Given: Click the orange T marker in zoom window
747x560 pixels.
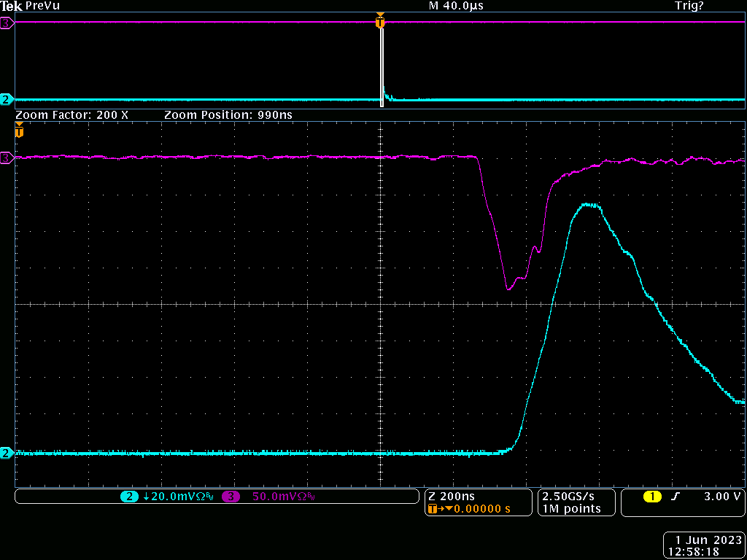Looking at the screenshot, I should click(19, 131).
